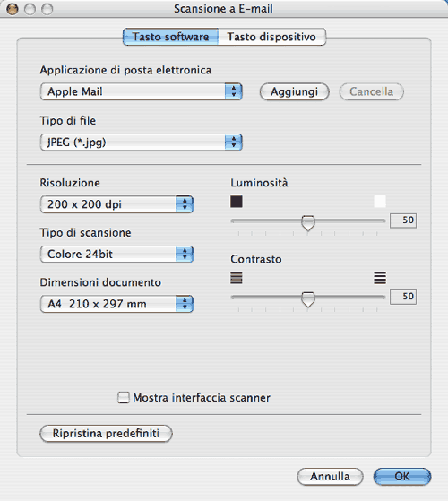Click the dark brightness square icon

(x=237, y=202)
